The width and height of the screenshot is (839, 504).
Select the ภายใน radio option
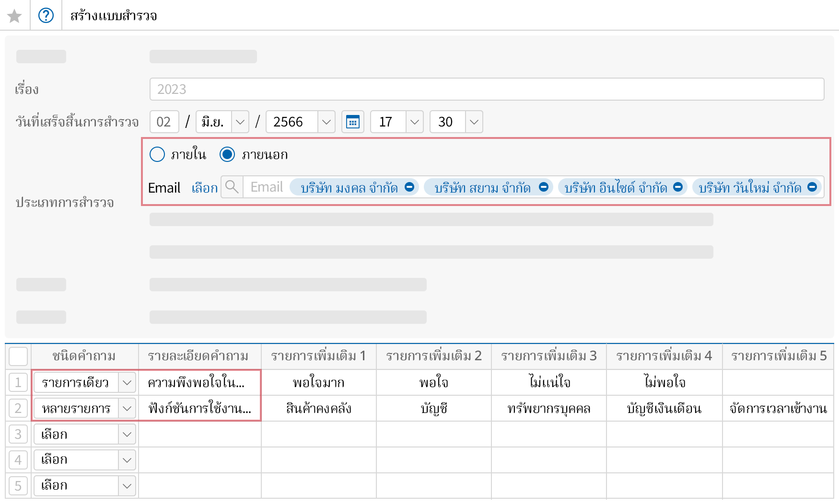tap(157, 155)
